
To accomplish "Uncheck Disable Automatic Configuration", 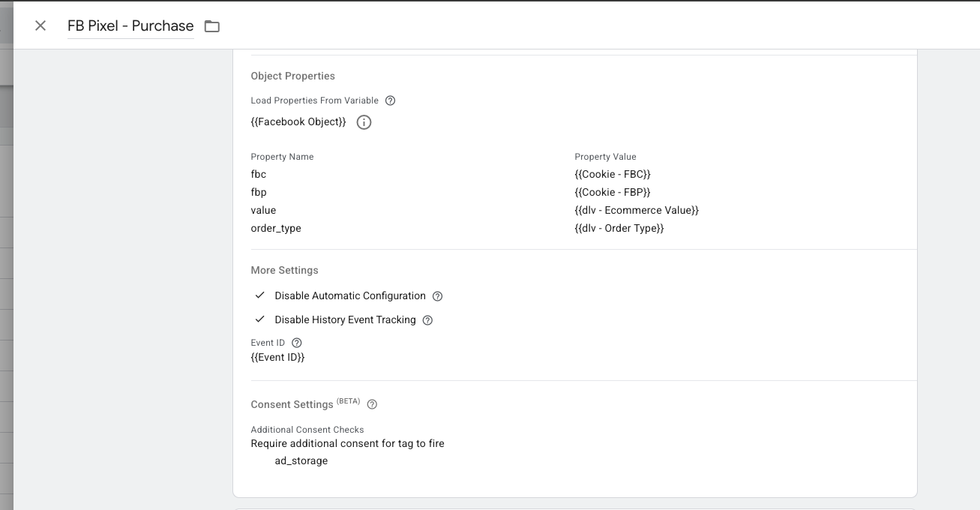I will coord(259,295).
